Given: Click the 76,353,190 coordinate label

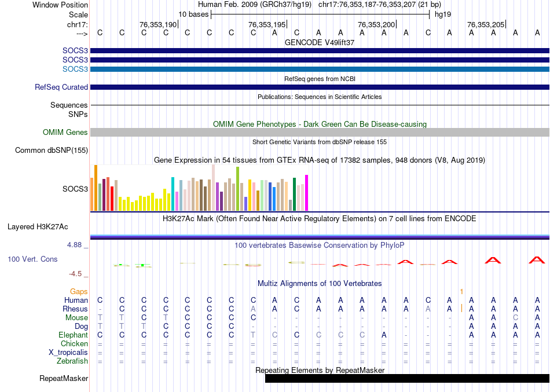Looking at the screenshot, I should tap(158, 24).
